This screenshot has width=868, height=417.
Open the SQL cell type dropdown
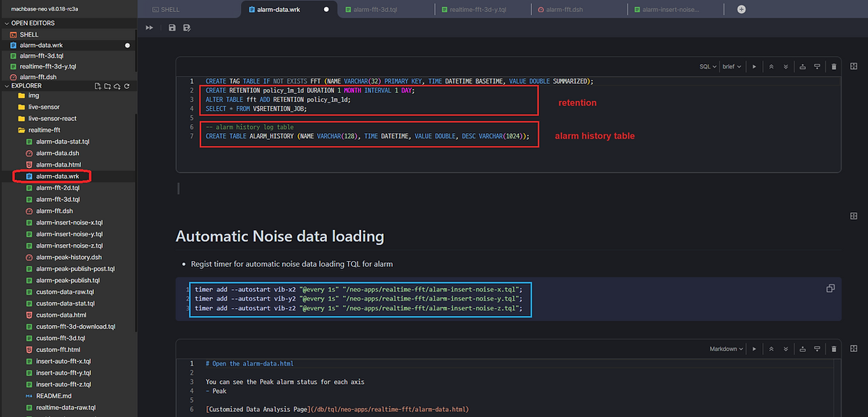click(x=707, y=66)
